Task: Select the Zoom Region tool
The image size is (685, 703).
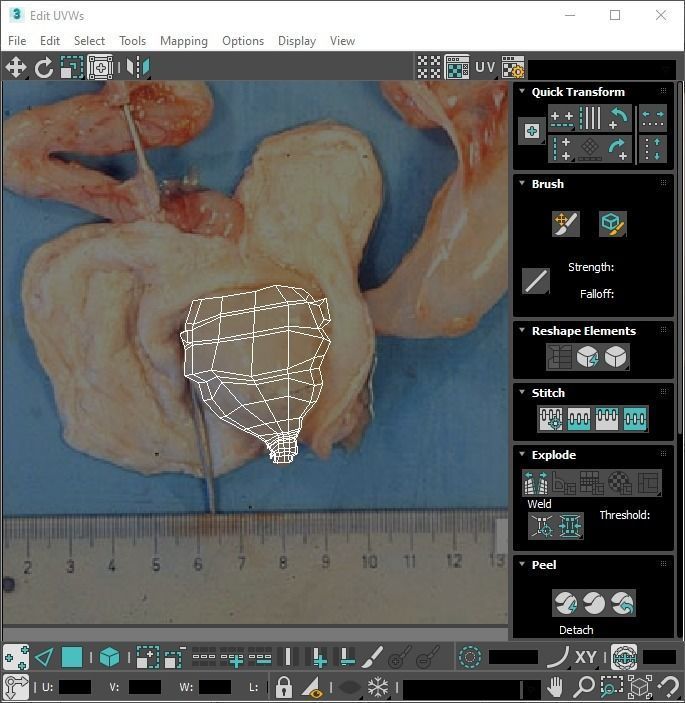Action: [611, 687]
